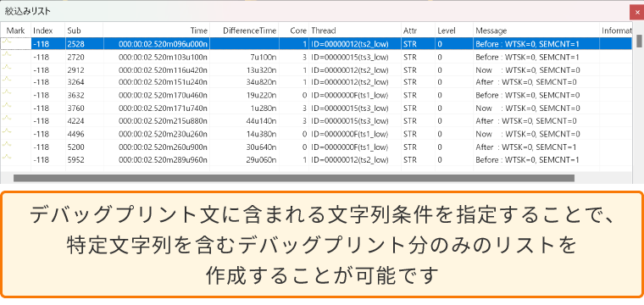This screenshot has width=644, height=305.
Task: Click time 000:00:02.520m096u000n
Action: click(163, 44)
